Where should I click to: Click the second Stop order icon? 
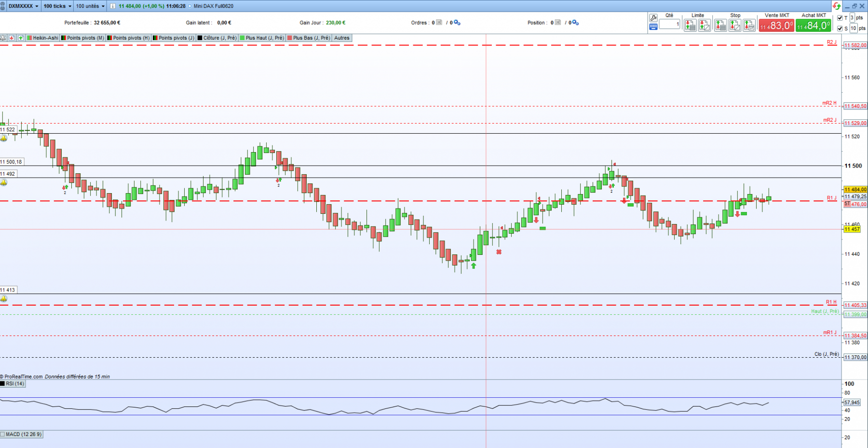(x=735, y=25)
